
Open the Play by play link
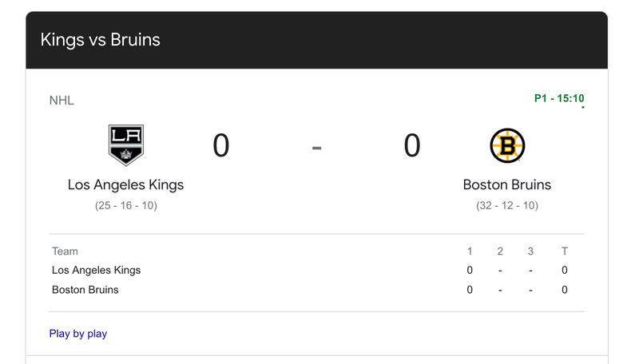point(78,334)
